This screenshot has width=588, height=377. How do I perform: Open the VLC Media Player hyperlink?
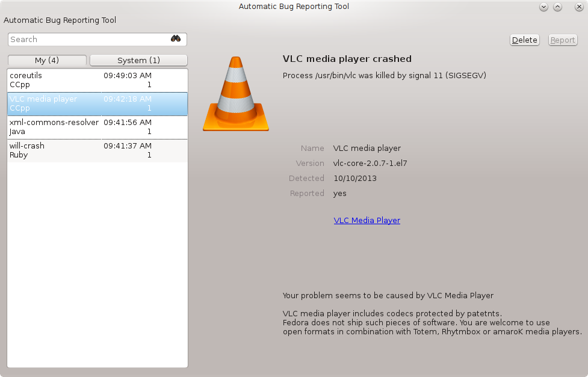[x=367, y=221]
